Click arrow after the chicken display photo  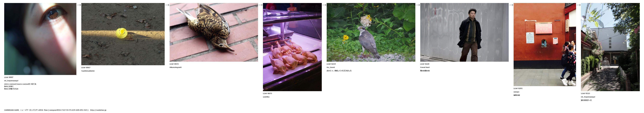[324, 5]
